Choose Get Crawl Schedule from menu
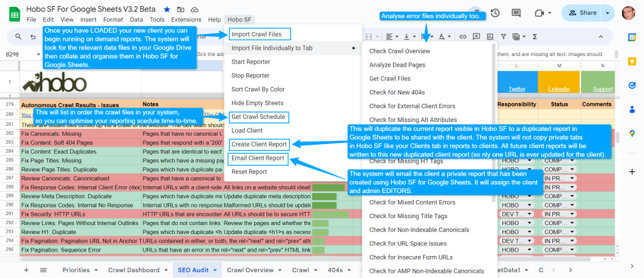The height and width of the screenshot is (278, 644). click(258, 116)
